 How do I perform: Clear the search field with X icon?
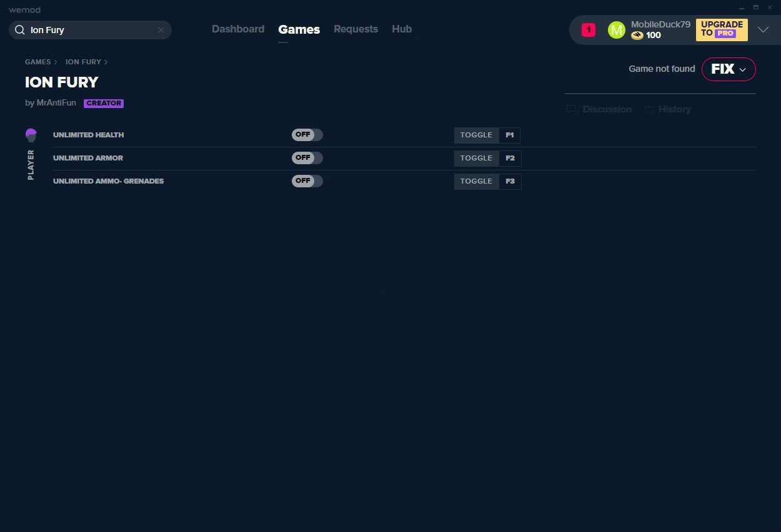pyautogui.click(x=161, y=30)
